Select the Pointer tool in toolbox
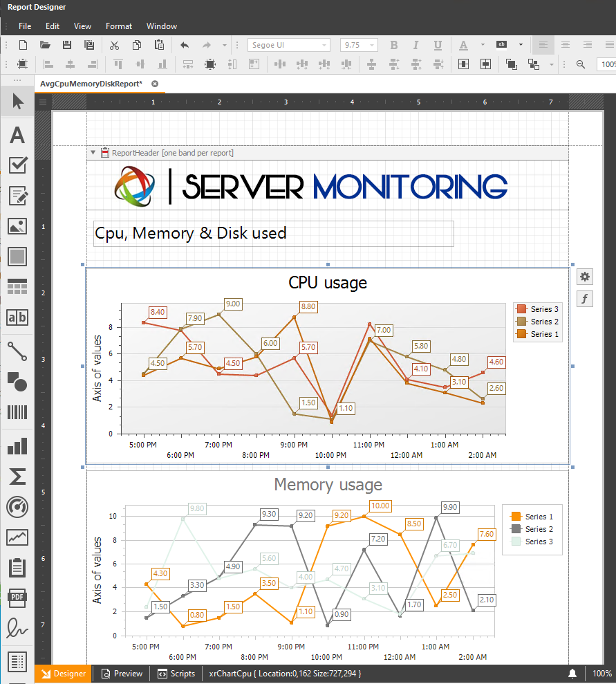Screen dimensions: 616x684 [17, 101]
